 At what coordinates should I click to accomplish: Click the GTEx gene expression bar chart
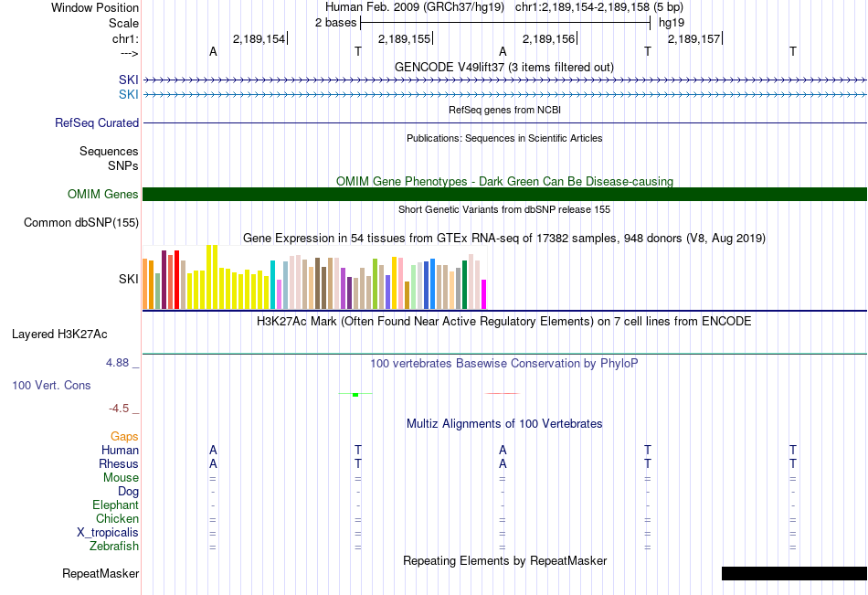tap(314, 276)
